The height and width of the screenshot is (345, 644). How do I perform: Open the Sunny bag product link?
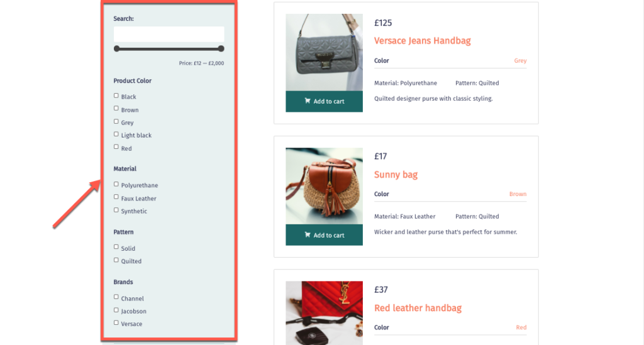point(396,174)
